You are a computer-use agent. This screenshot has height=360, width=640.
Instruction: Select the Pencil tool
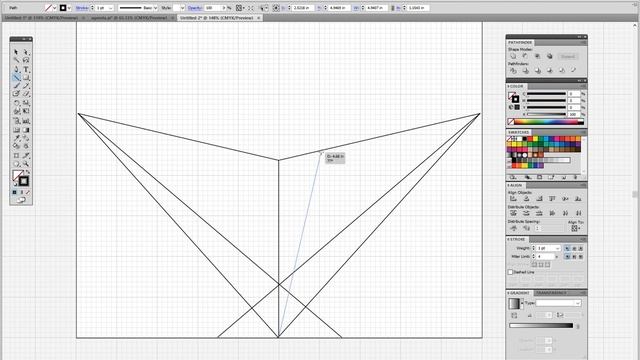coord(26,86)
